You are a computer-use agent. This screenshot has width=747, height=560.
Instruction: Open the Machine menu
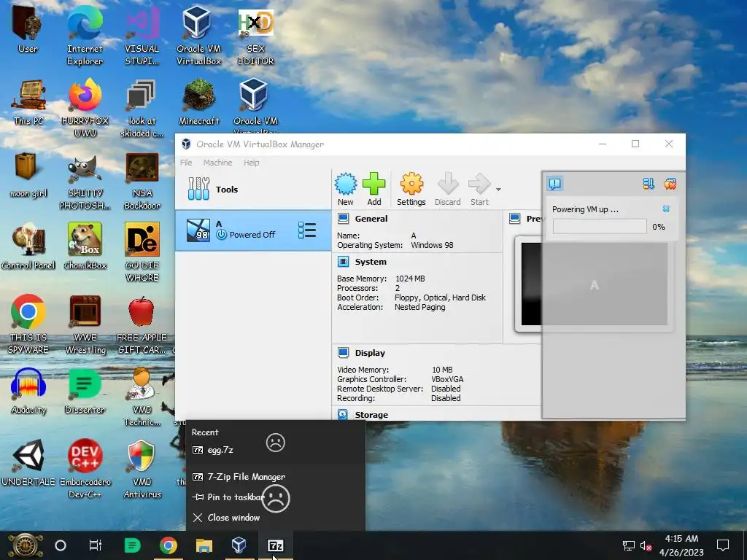click(x=217, y=163)
